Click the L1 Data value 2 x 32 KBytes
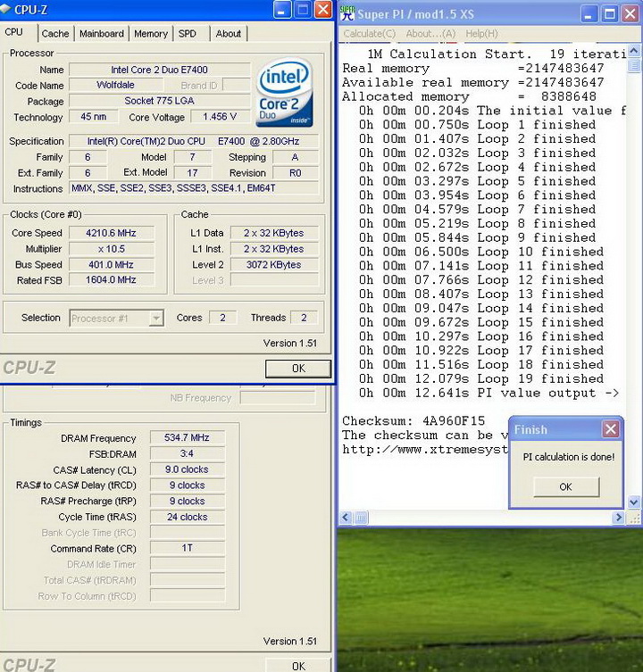Viewport: 643px width, 672px height. click(x=273, y=233)
